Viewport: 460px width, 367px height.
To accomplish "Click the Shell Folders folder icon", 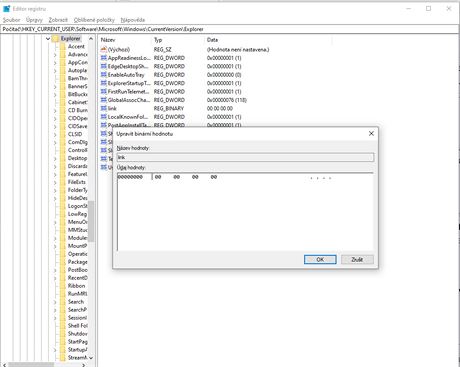I will pos(63,326).
